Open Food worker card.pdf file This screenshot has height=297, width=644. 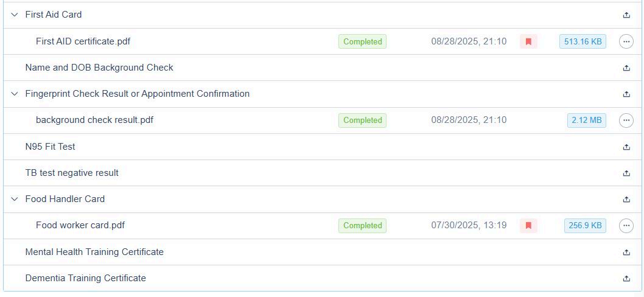(80, 225)
